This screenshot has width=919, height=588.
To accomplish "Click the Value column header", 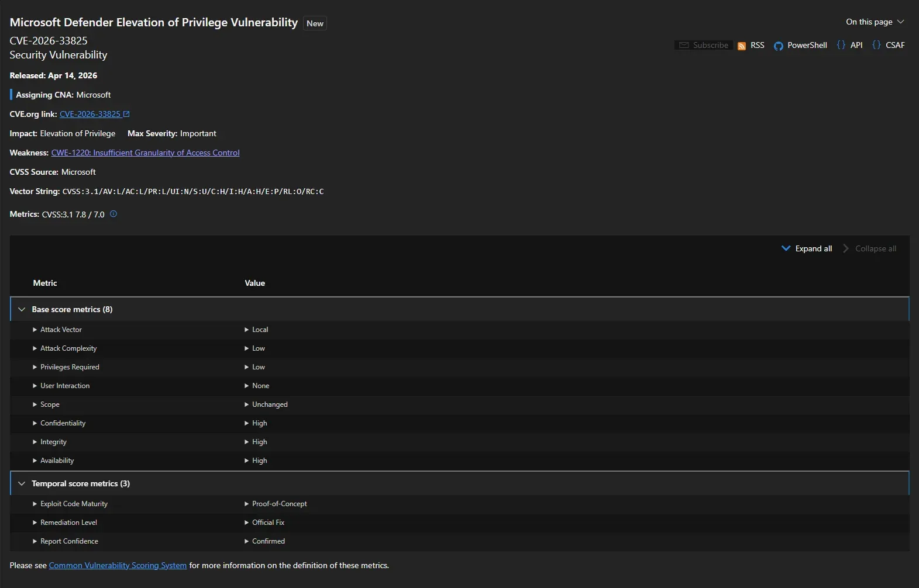I will point(255,283).
